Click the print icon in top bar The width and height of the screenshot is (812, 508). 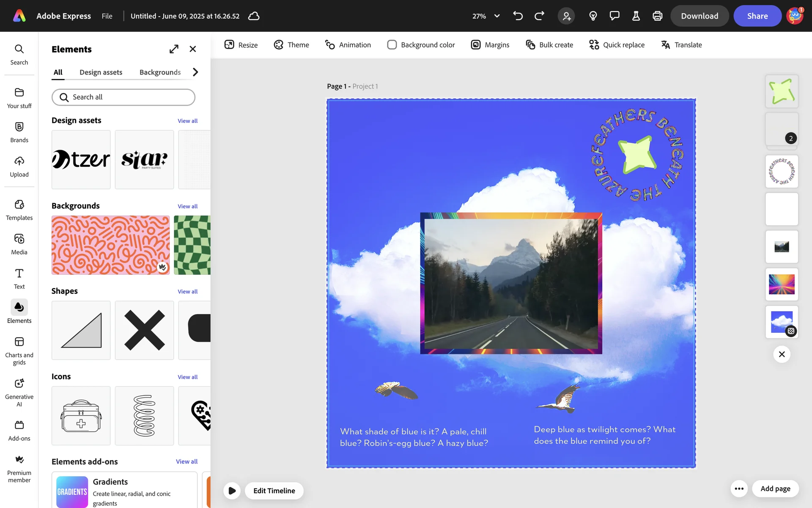click(657, 16)
